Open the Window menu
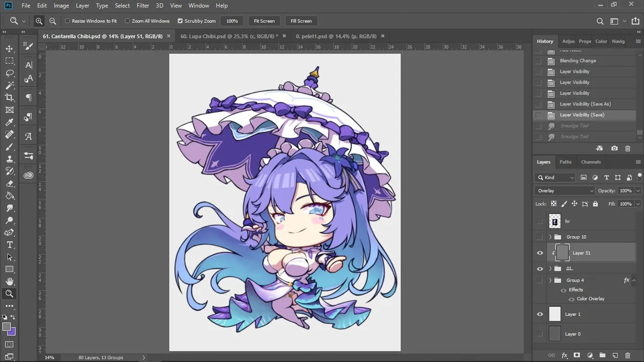The width and height of the screenshot is (644, 362). (199, 6)
